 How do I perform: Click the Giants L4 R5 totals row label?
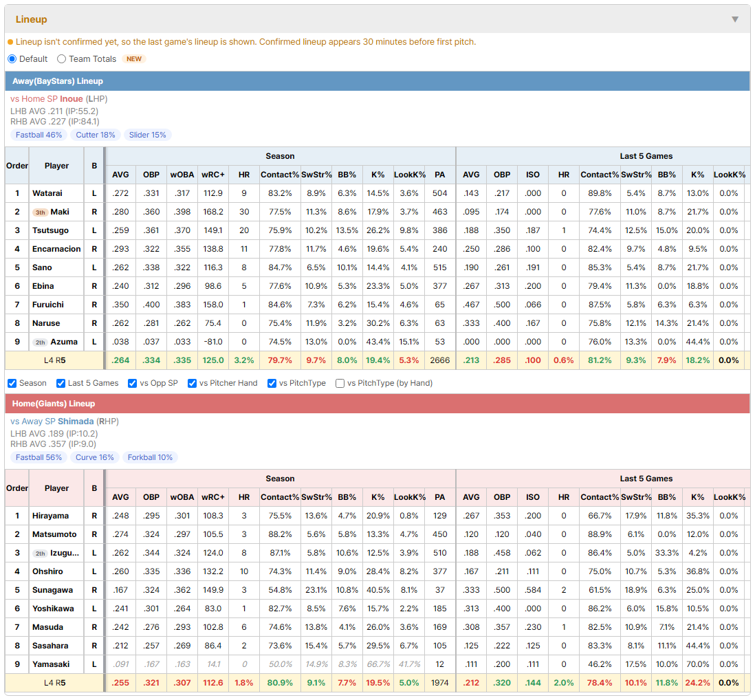coord(54,683)
